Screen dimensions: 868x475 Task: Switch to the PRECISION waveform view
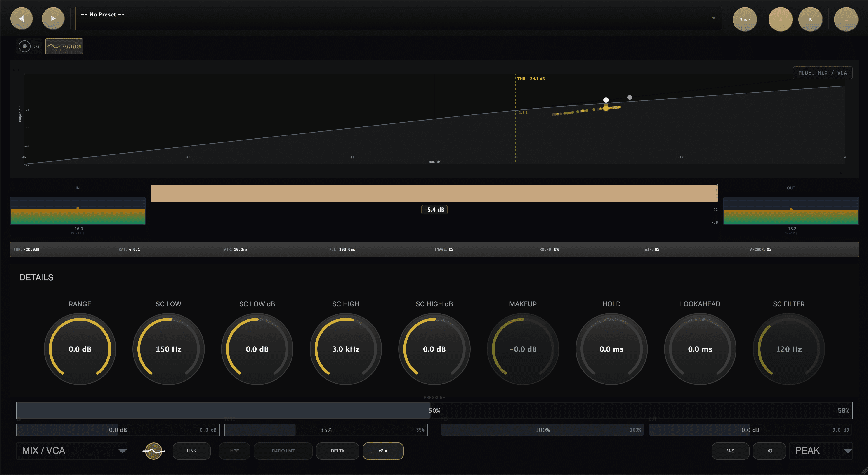[64, 47]
